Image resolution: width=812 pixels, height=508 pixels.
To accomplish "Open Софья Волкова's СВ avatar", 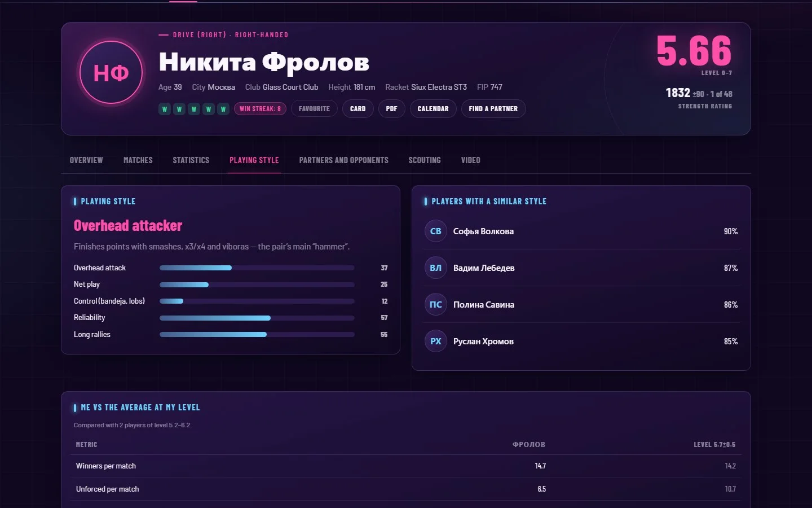I will click(x=436, y=231).
